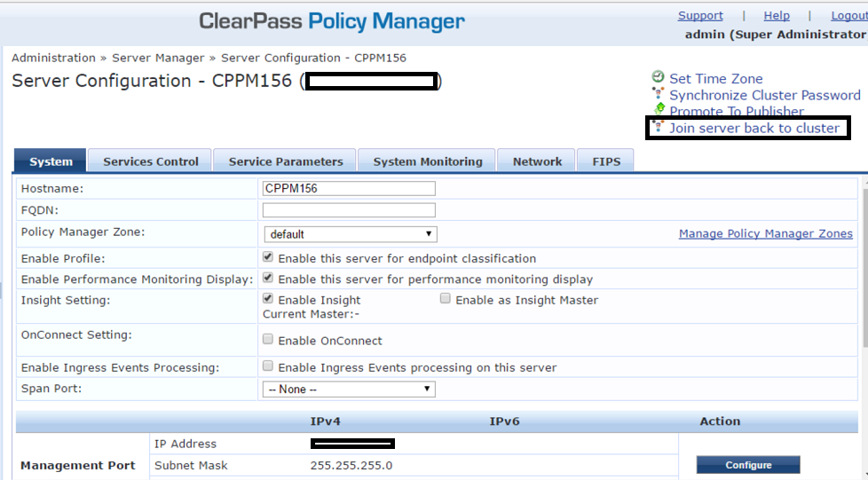Toggle the Enable Insight checkbox
Screen dimensions: 868x480
coord(268,298)
